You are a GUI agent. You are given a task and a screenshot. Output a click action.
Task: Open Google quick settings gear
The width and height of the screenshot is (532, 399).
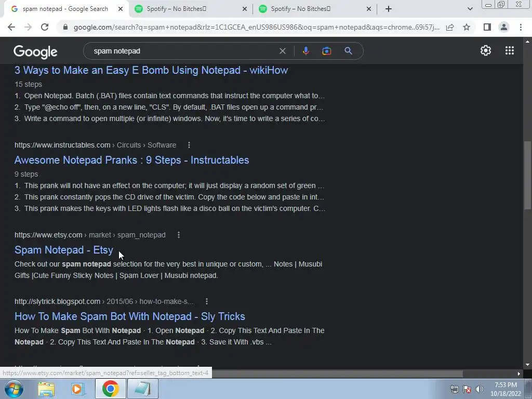pos(486,50)
